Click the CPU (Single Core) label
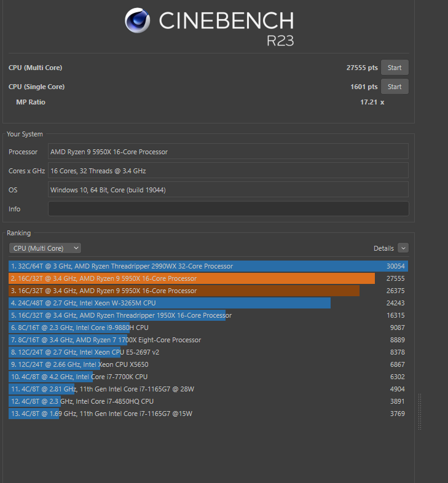448x483 pixels. 37,87
